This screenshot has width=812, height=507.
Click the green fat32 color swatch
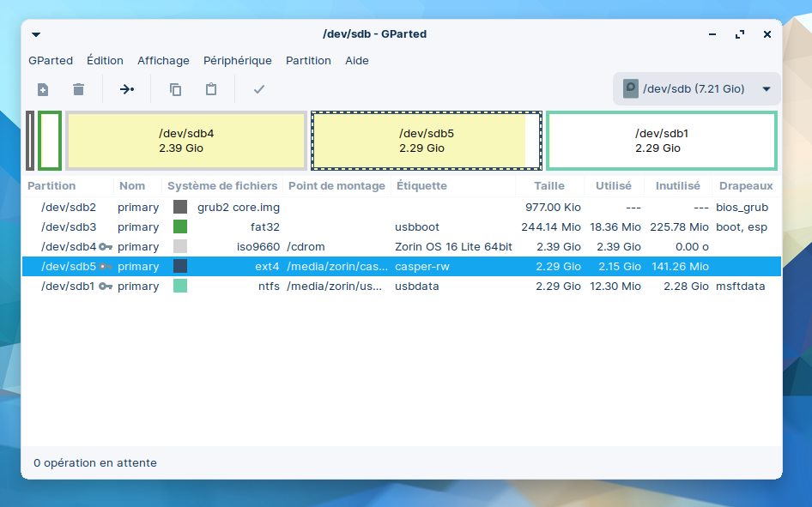[180, 227]
